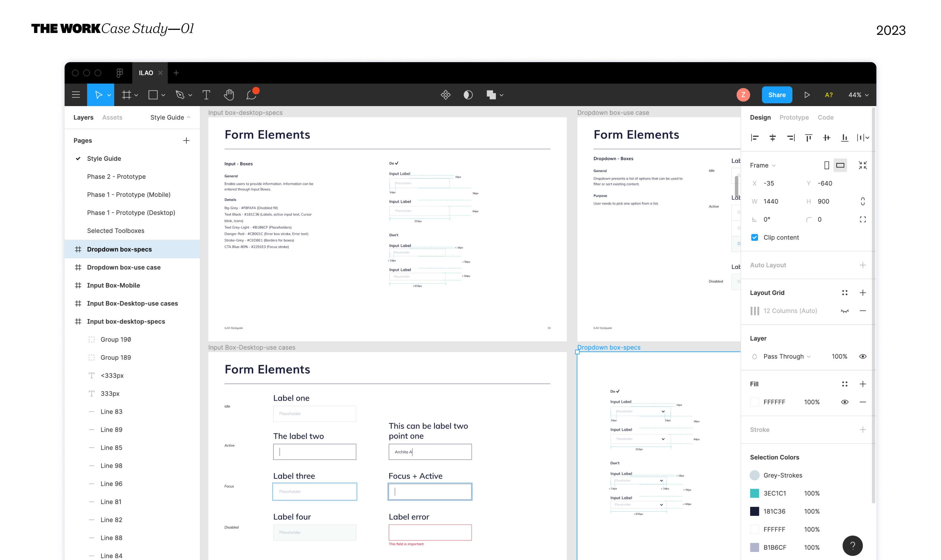This screenshot has height=560, width=941.
Task: Align top in Design panel
Action: (808, 138)
